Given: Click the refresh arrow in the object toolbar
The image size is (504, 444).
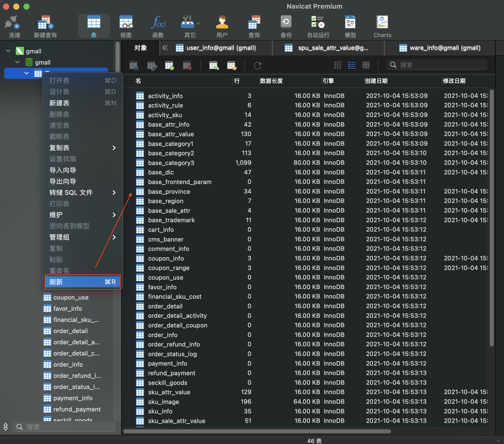Looking at the screenshot, I should [x=257, y=66].
